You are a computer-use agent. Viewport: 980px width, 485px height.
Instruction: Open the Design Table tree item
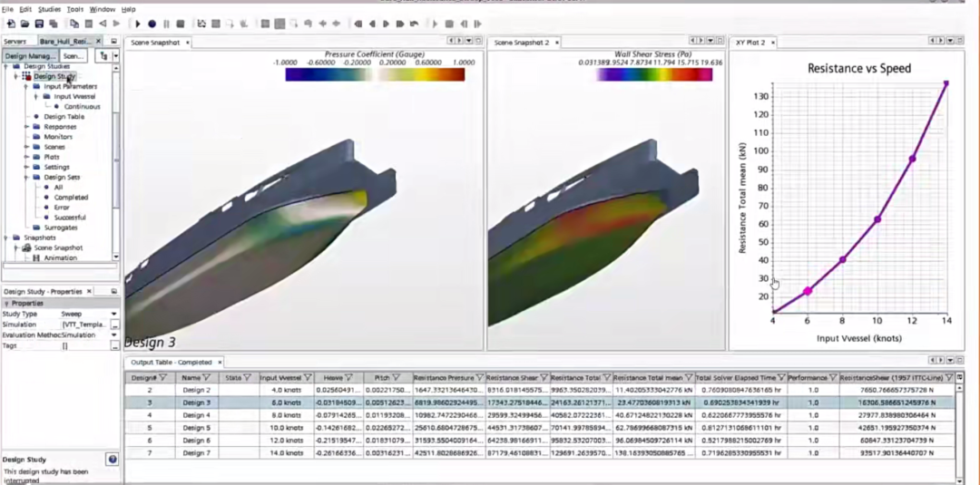tap(64, 117)
